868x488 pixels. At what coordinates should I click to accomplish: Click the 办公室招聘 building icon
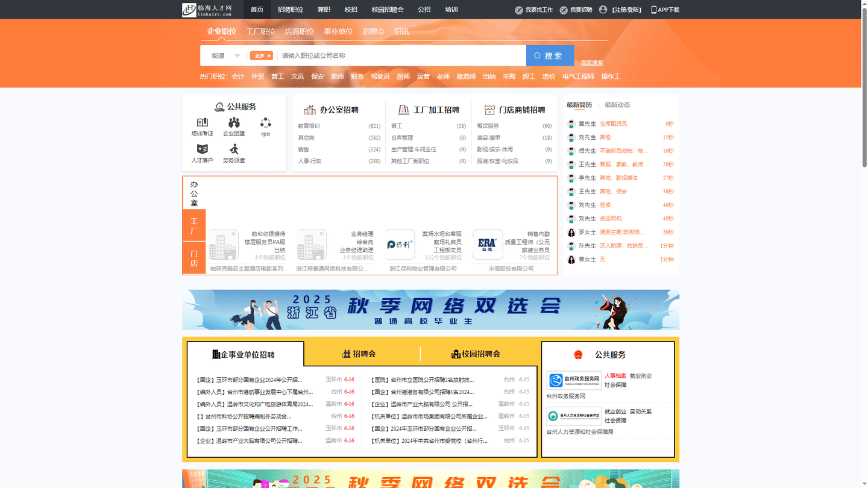pos(310,110)
